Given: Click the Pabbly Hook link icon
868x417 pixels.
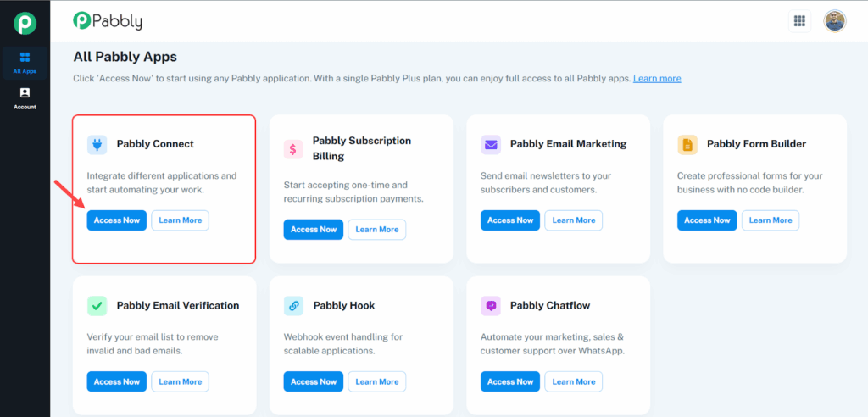Looking at the screenshot, I should pos(293,306).
